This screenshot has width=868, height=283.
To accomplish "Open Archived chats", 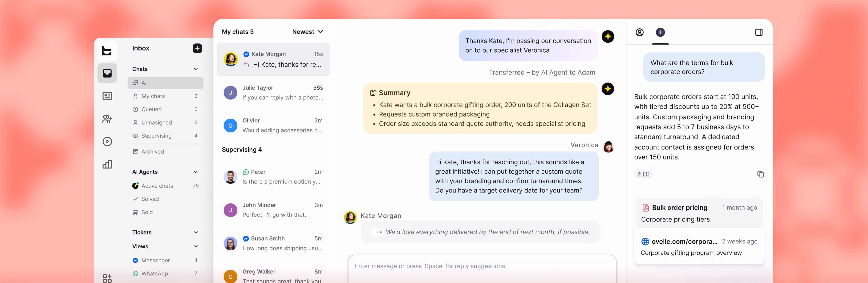I will [166, 152].
